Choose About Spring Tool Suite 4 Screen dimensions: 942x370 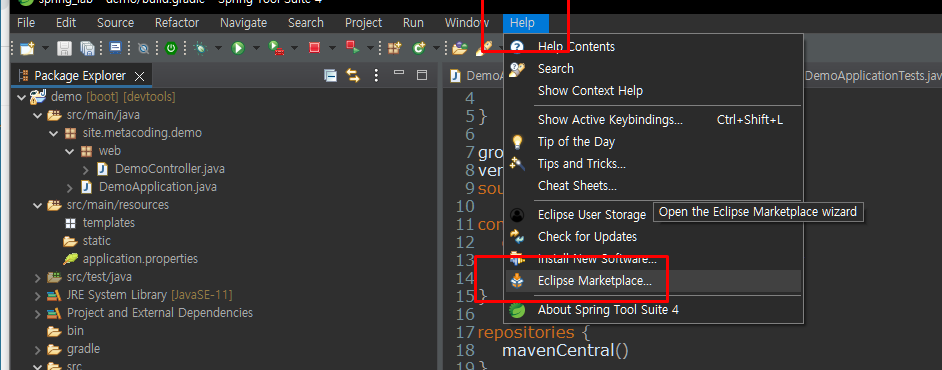[654, 310]
